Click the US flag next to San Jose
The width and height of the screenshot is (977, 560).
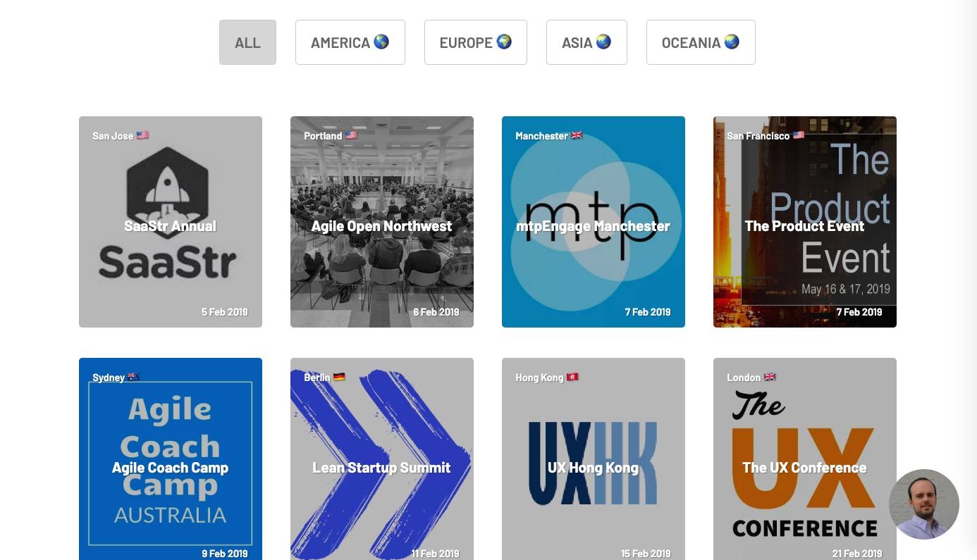click(142, 135)
